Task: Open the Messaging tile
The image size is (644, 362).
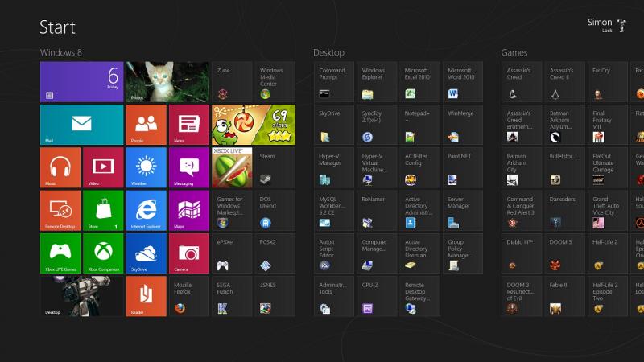Action: coord(189,167)
